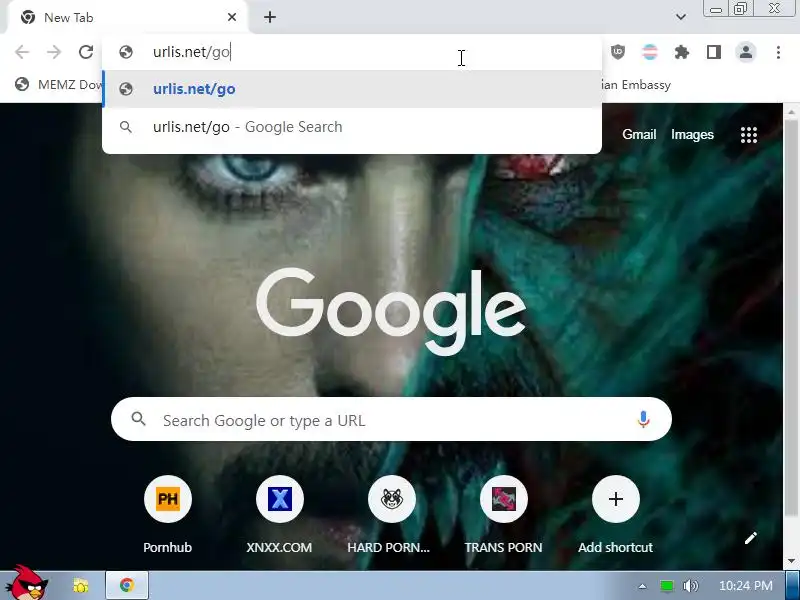Viewport: 800px width, 600px height.
Task: Open the Google apps grid
Action: pos(748,135)
